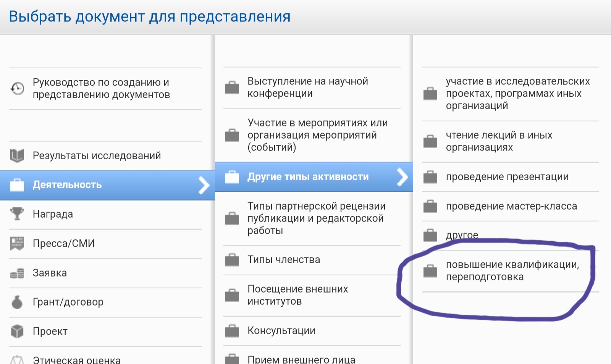Choose the Проект category
The width and height of the screenshot is (611, 364).
pyautogui.click(x=105, y=332)
